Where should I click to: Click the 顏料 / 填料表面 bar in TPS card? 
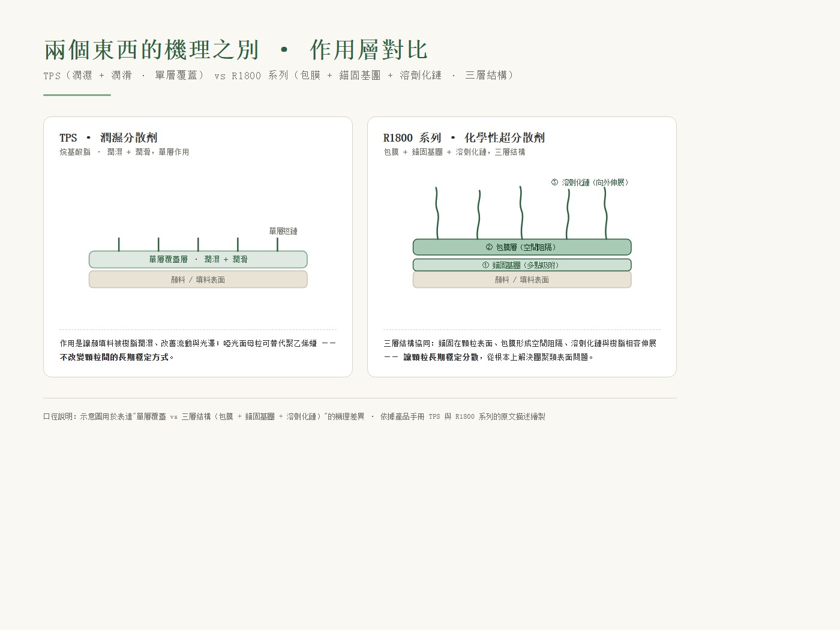coord(198,280)
